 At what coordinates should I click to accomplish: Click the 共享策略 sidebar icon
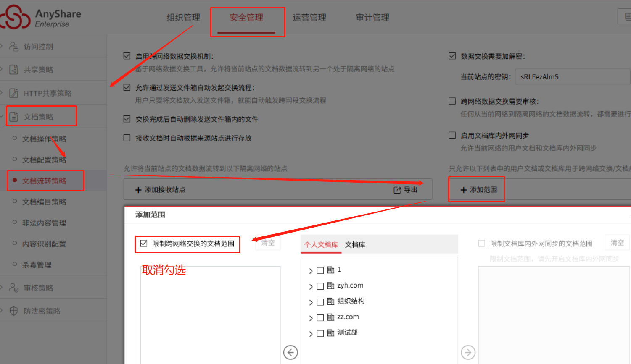click(x=14, y=69)
